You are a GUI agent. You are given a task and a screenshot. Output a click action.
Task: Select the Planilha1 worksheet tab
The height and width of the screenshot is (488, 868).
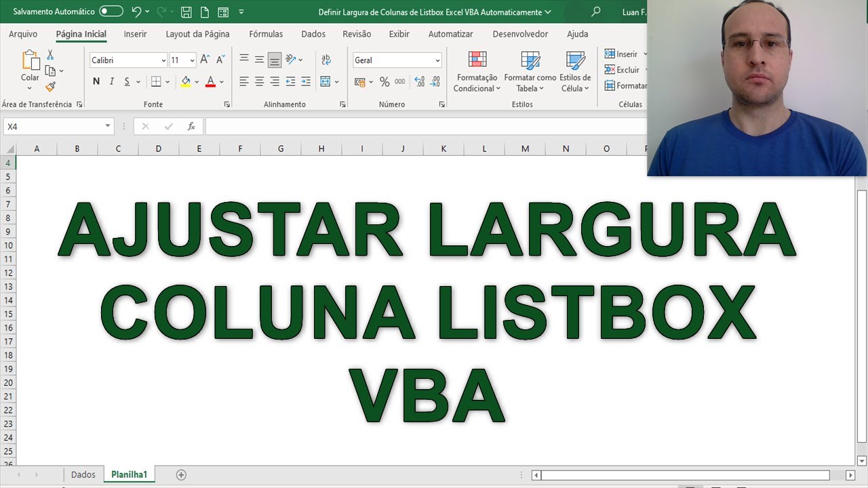pyautogui.click(x=130, y=474)
